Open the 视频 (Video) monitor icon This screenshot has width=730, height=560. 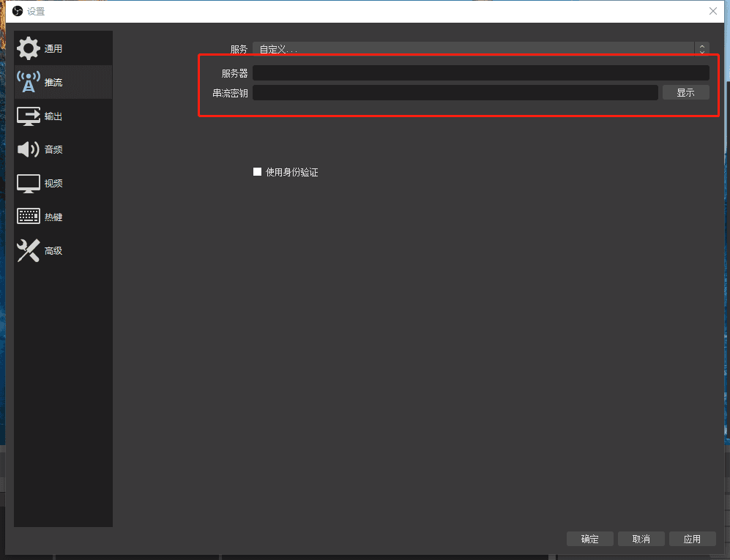pos(29,184)
